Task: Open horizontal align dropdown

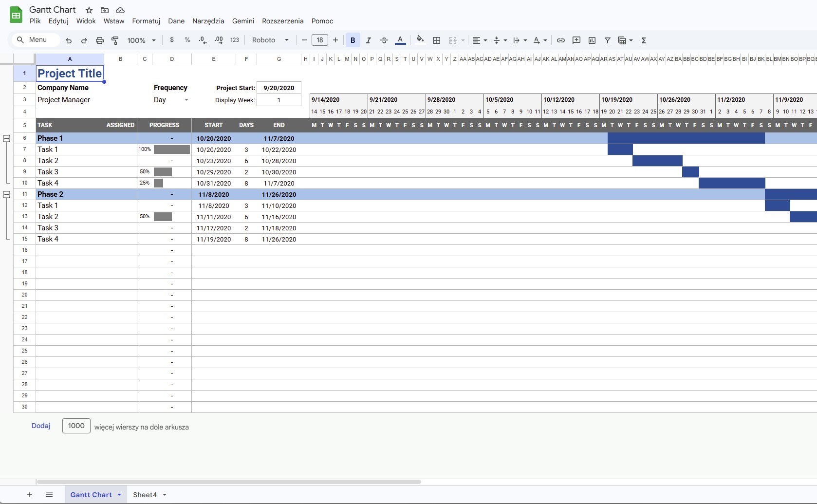Action: tap(480, 40)
